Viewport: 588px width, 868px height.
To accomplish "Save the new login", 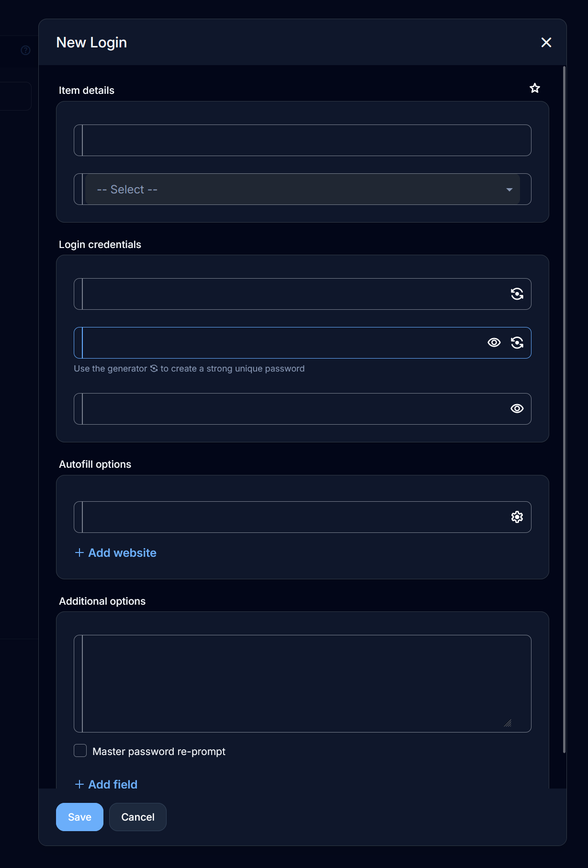I will pyautogui.click(x=79, y=817).
